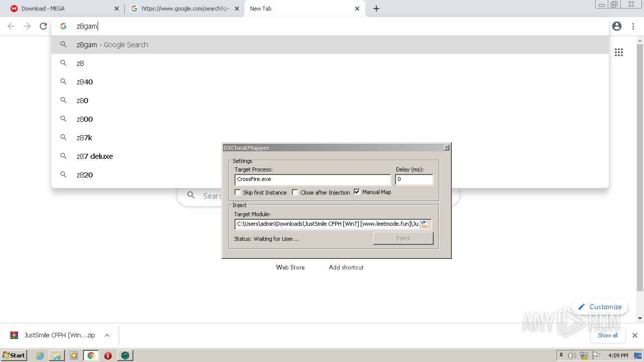This screenshot has width=644, height=362.
Task: Select the 'z80' suggestion
Action: tap(330, 101)
